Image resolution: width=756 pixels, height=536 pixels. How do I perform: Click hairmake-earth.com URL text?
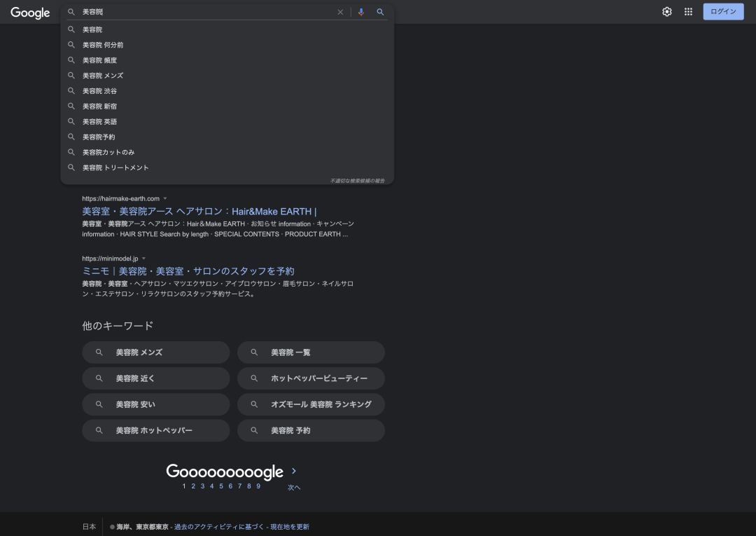pyautogui.click(x=120, y=198)
